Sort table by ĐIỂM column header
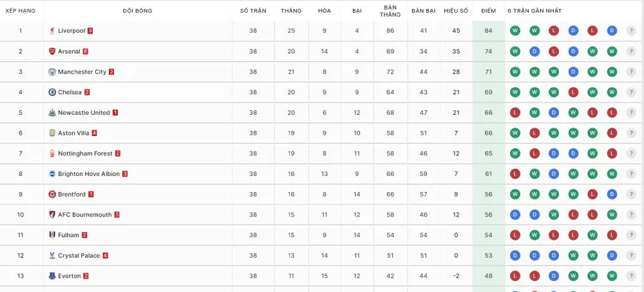The image size is (644, 292). pyautogui.click(x=488, y=11)
